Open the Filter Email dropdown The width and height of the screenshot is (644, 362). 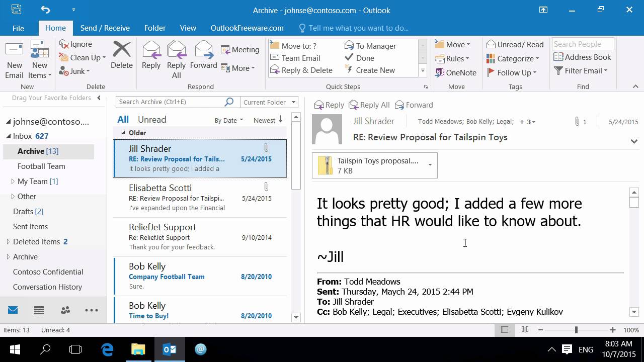[x=581, y=70]
